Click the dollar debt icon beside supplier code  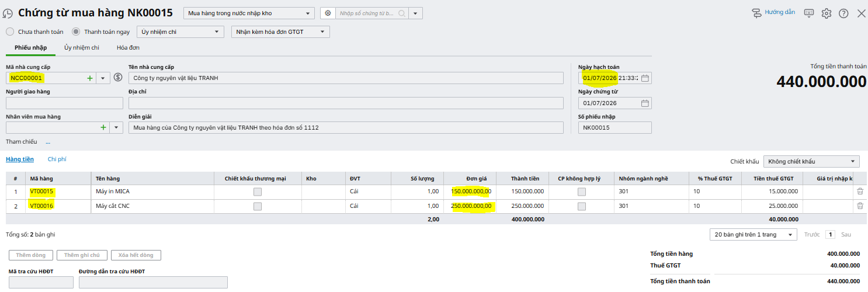click(x=117, y=77)
